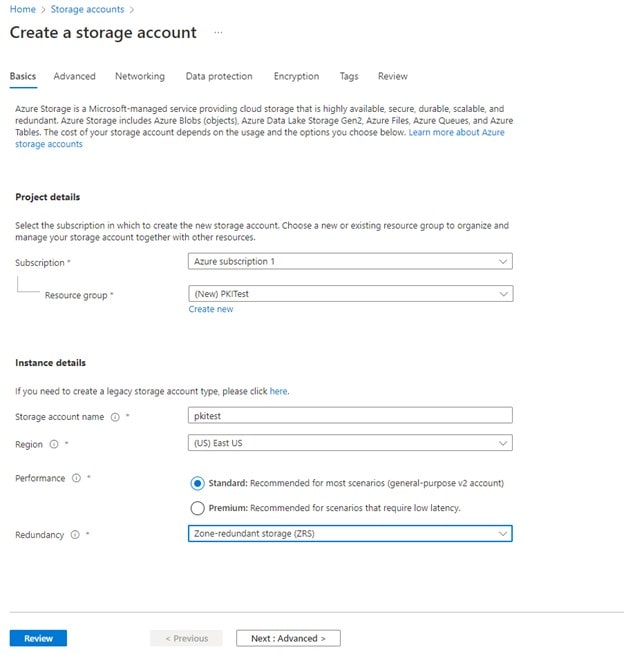Click the Storage accounts breadcrumb link
This screenshot has width=624, height=654.
(87, 9)
